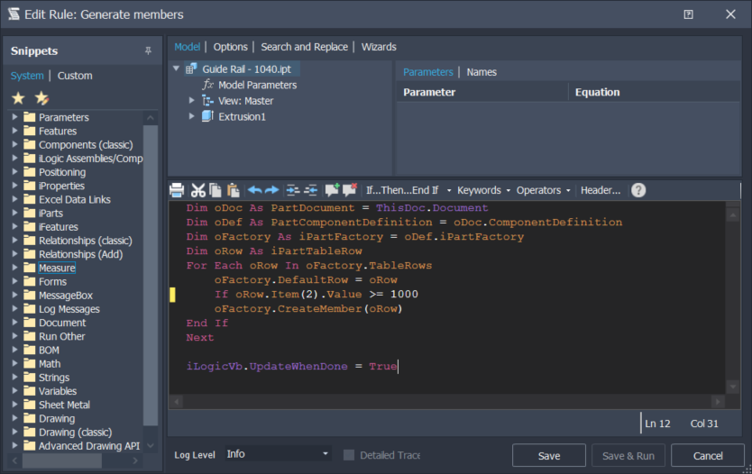Click the Parameters folder icon
Image resolution: width=752 pixels, height=474 pixels.
coord(30,117)
